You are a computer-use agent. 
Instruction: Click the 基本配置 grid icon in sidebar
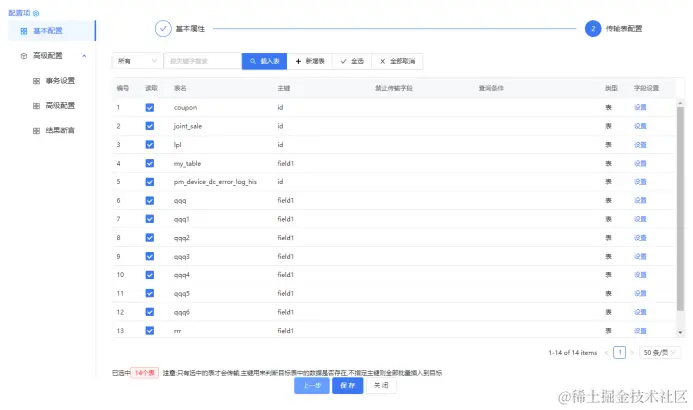click(x=24, y=31)
